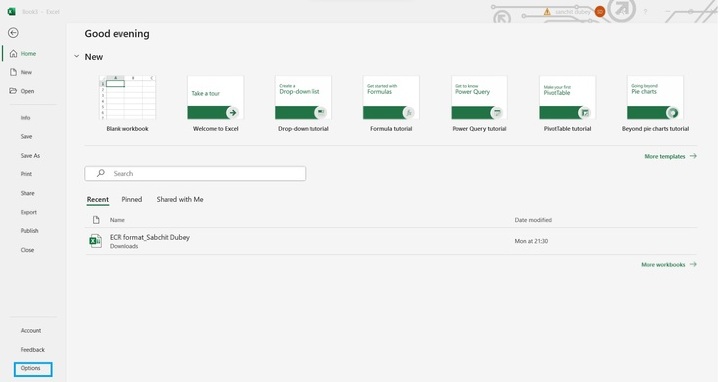Open the Beyond pie charts tutorial template
This screenshot has width=720, height=382.
point(655,104)
